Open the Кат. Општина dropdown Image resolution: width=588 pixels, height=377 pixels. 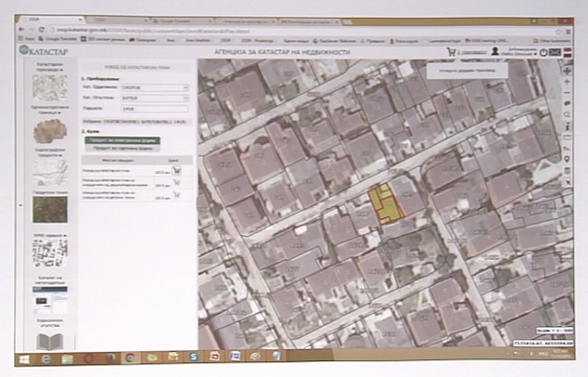pyautogui.click(x=155, y=98)
